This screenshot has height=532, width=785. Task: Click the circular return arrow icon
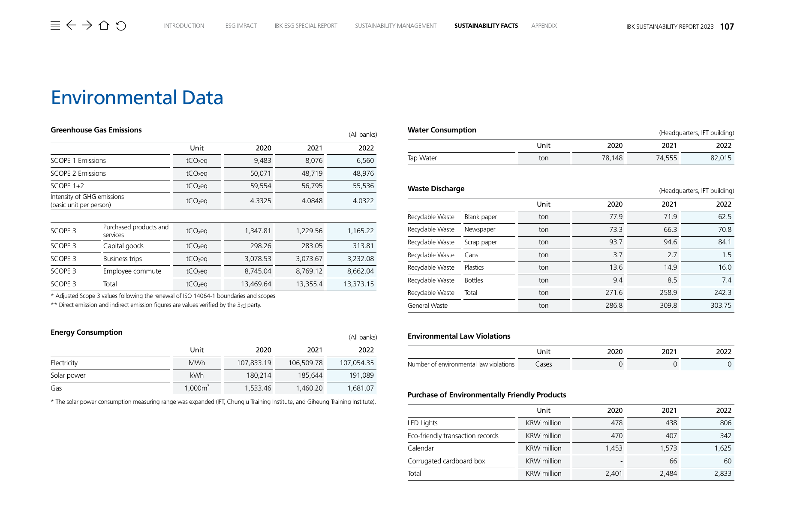tap(121, 26)
